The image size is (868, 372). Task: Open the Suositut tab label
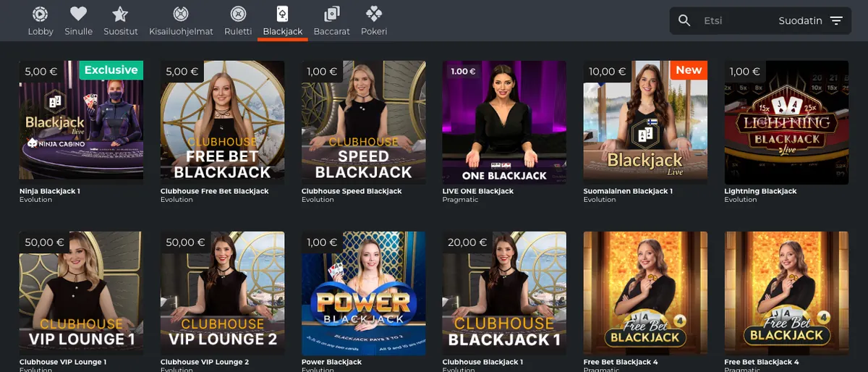tap(120, 32)
